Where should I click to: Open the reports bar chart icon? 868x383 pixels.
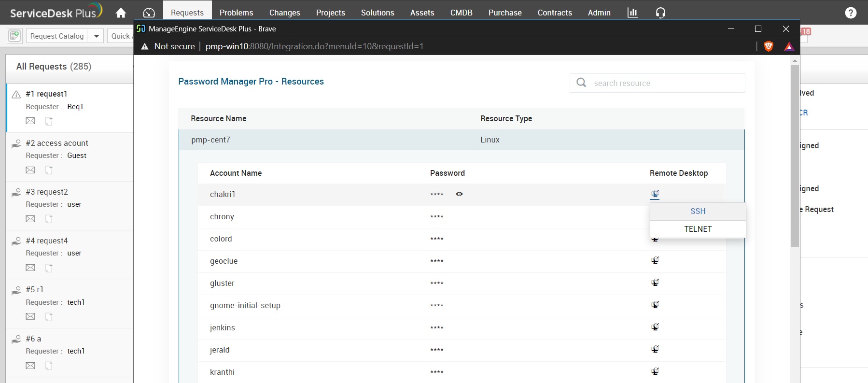(x=632, y=13)
